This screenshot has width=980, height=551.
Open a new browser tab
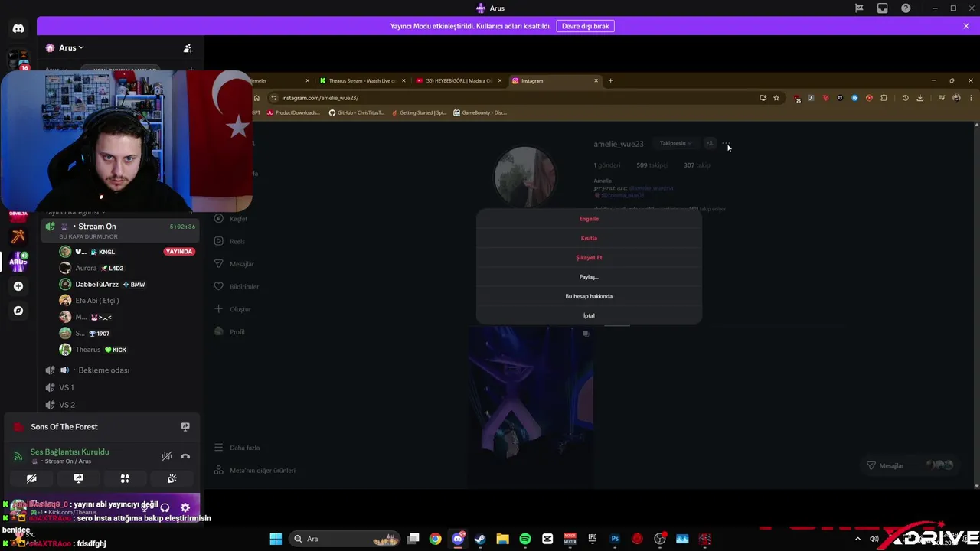point(610,80)
